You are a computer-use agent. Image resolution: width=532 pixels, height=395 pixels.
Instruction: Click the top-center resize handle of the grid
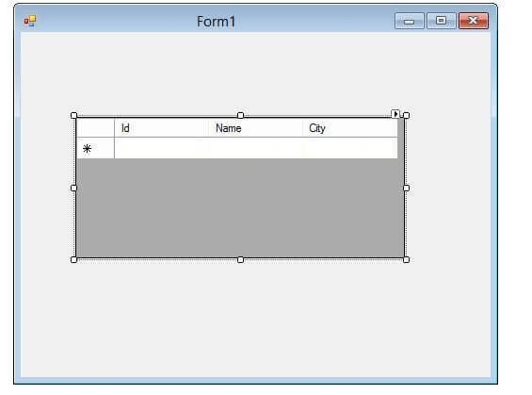click(240, 115)
